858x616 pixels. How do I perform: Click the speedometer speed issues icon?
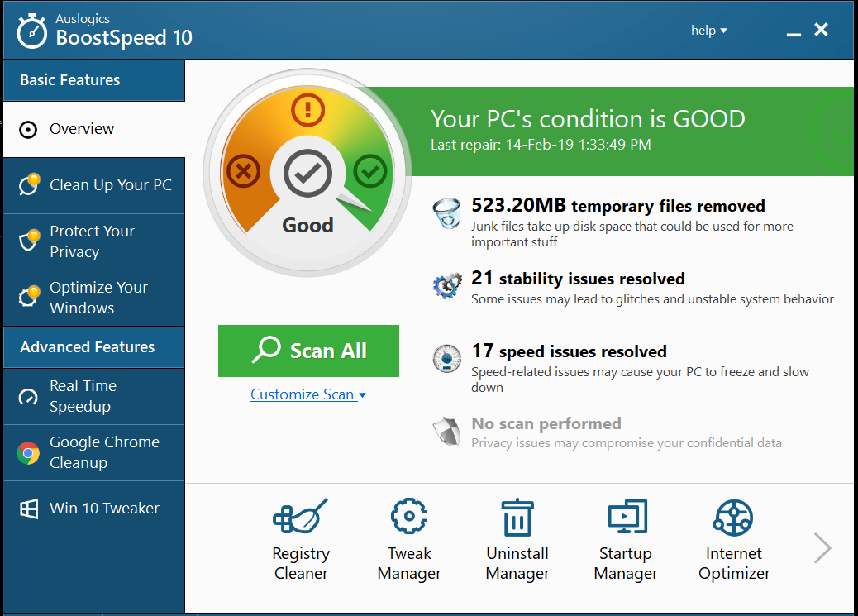[446, 359]
